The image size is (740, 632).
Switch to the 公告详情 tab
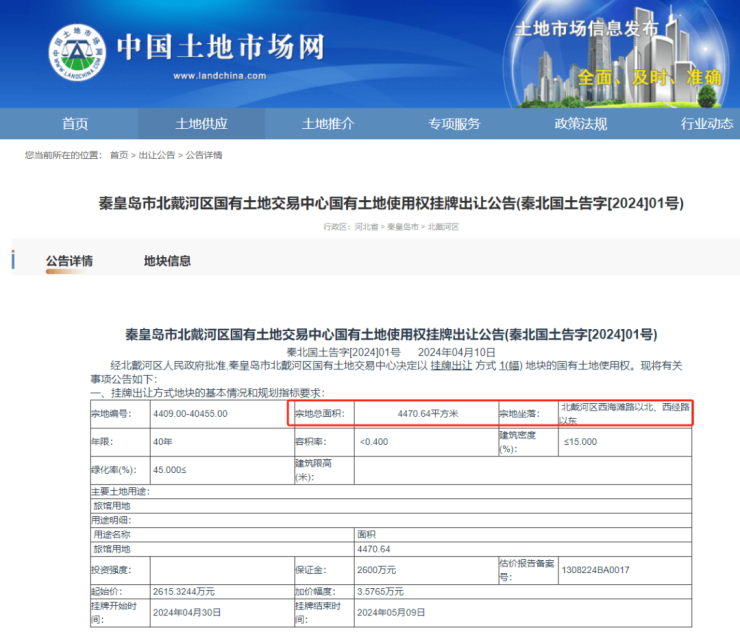[69, 261]
